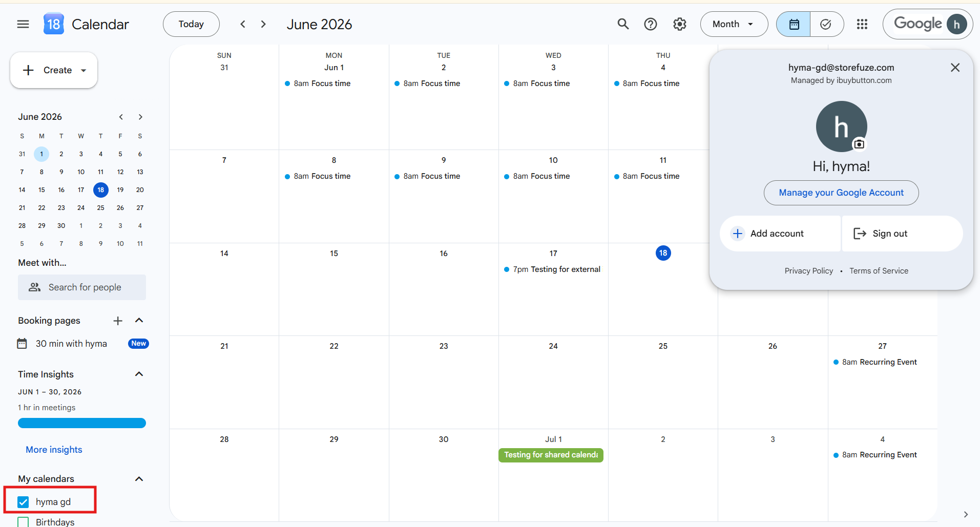Select day 18 in main grid
The image size is (980, 527).
tap(663, 253)
